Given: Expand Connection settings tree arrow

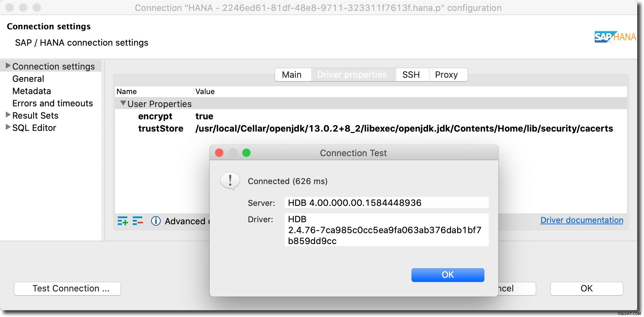Looking at the screenshot, I should 8,66.
